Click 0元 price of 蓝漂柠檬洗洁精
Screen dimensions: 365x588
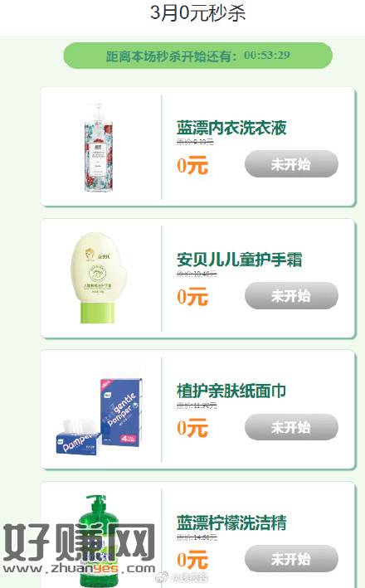click(x=192, y=560)
